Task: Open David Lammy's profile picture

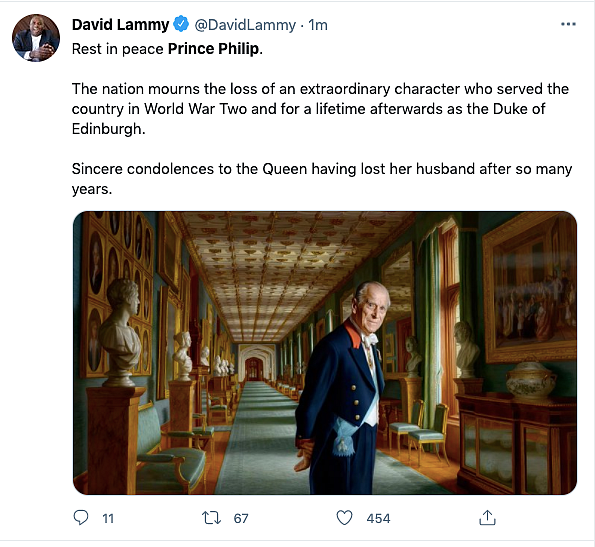Action: click(36, 38)
